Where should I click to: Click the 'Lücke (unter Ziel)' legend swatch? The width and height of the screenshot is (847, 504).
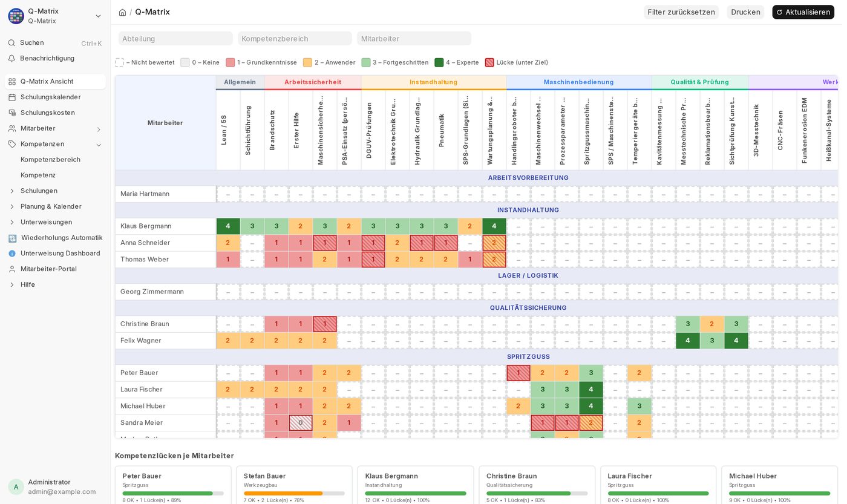pyautogui.click(x=489, y=62)
